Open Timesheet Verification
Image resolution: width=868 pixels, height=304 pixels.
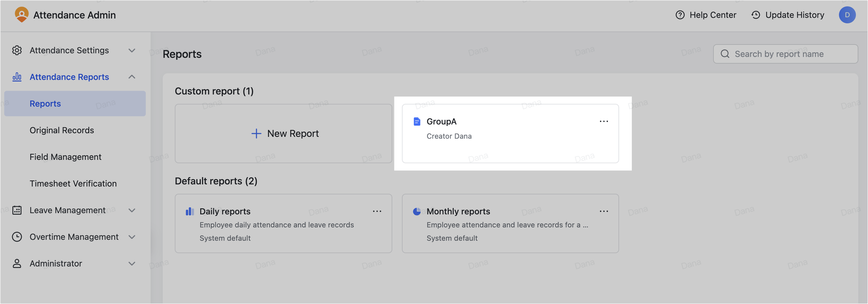pos(73,183)
